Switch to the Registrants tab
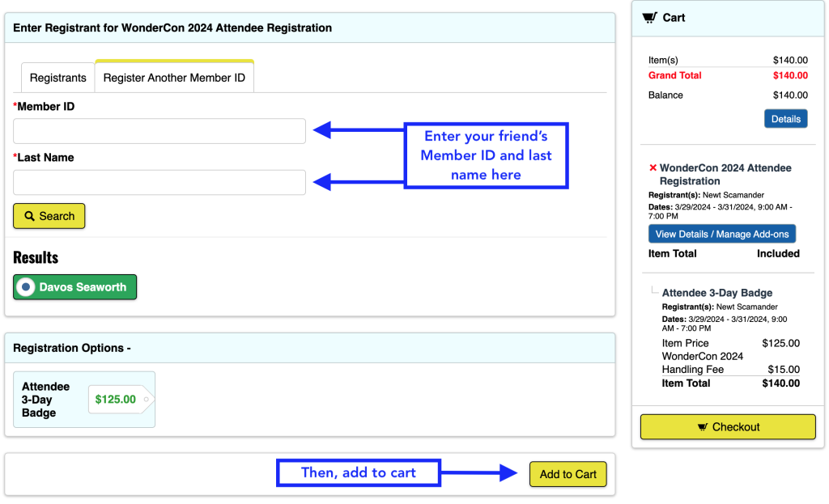The height and width of the screenshot is (504, 829). pos(57,78)
